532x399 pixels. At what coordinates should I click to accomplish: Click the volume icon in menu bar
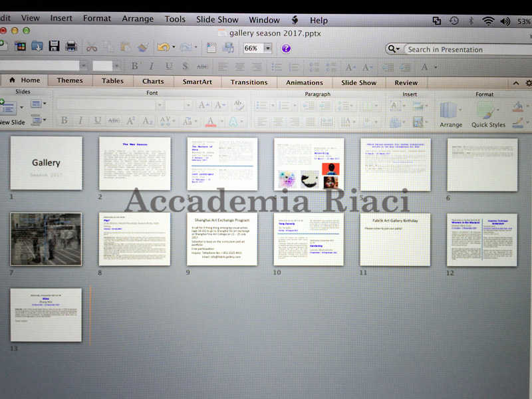coord(505,22)
